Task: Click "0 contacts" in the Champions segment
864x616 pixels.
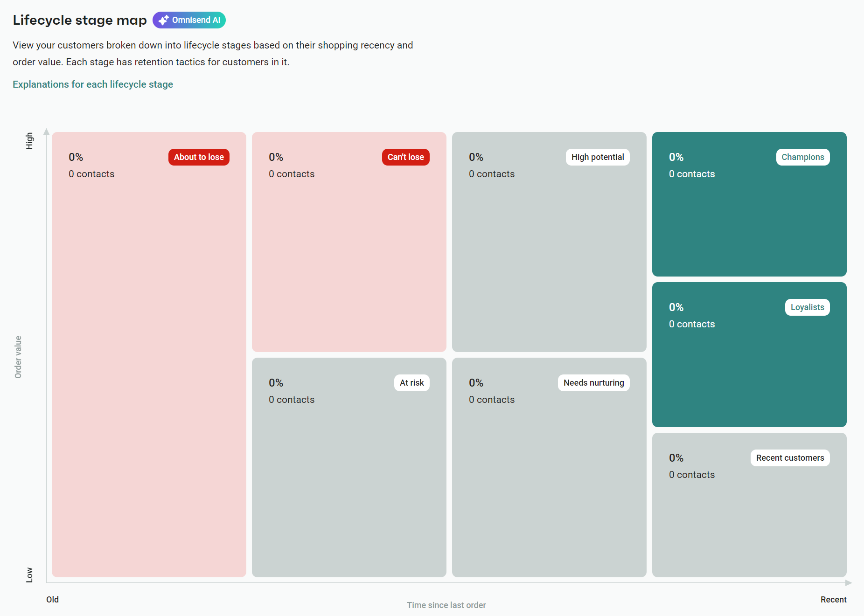Action: (x=692, y=174)
